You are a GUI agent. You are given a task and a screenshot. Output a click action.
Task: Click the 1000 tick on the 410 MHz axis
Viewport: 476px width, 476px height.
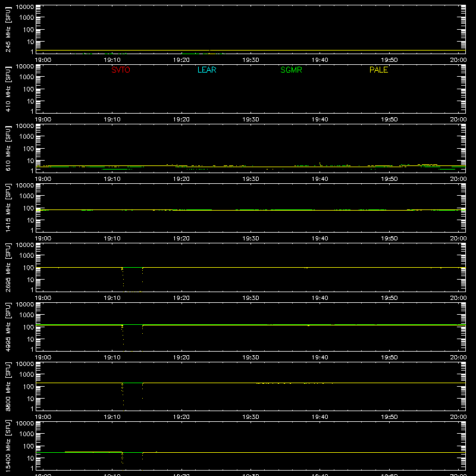click(x=27, y=77)
